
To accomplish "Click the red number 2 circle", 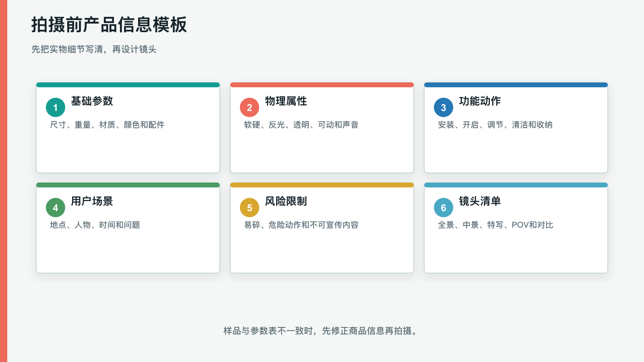I will pos(250,107).
